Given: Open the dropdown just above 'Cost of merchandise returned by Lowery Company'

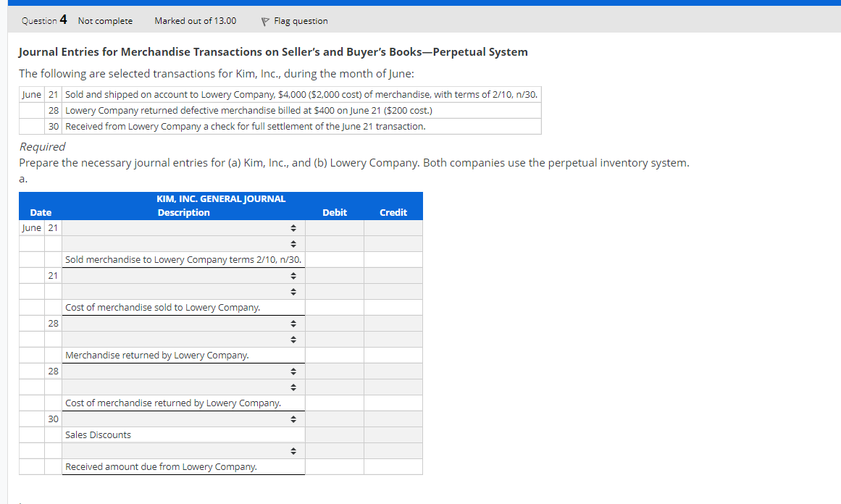Looking at the screenshot, I should (x=183, y=387).
